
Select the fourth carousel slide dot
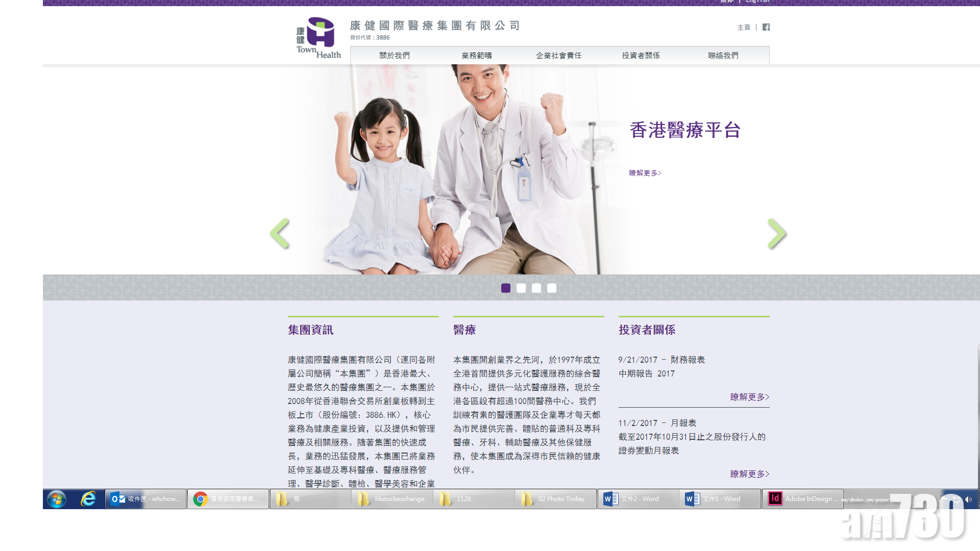click(552, 288)
